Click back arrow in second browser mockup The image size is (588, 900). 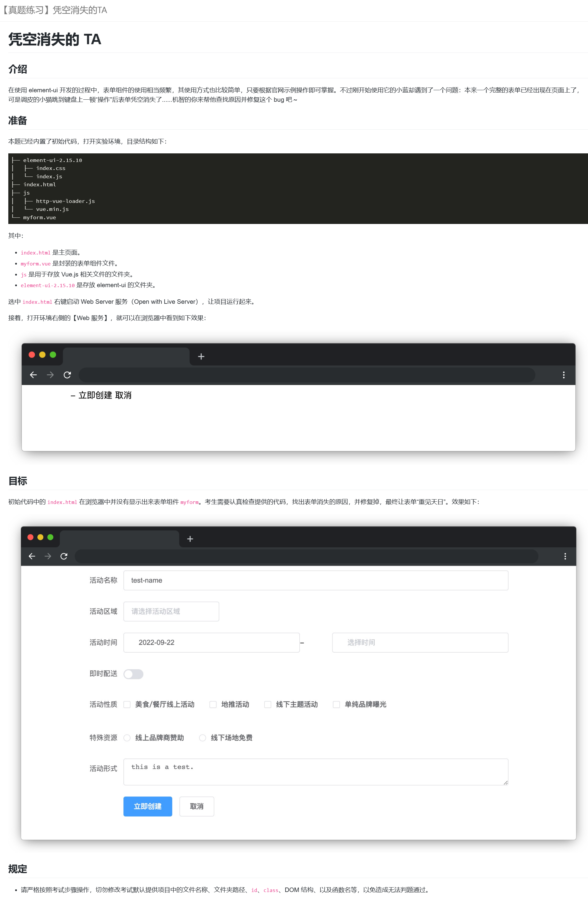coord(32,556)
